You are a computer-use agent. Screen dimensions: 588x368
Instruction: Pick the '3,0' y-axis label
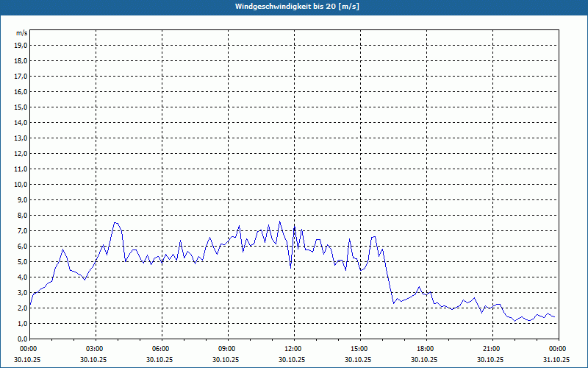(x=22, y=292)
